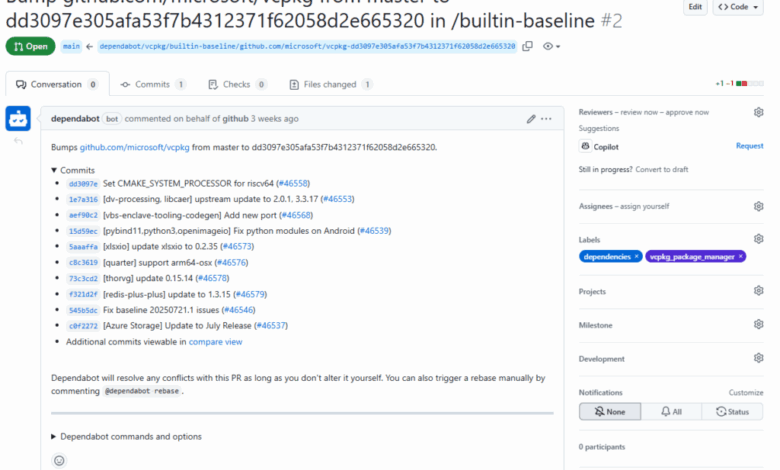Open pull request link #46573
The height and width of the screenshot is (470, 780).
[237, 247]
